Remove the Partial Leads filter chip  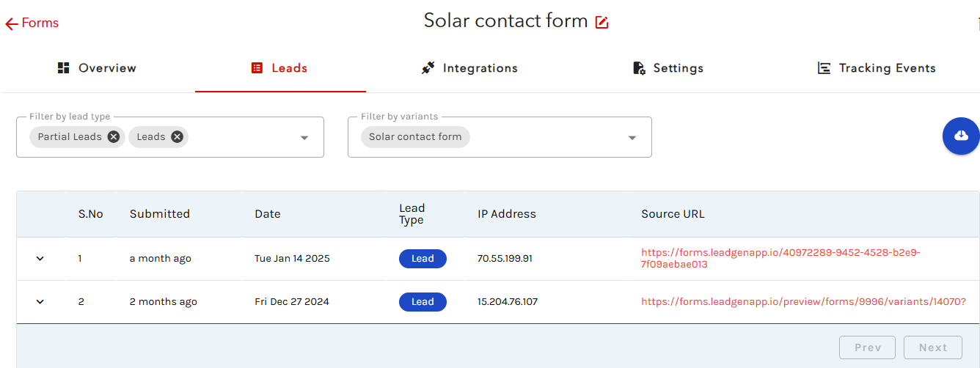[x=113, y=136]
